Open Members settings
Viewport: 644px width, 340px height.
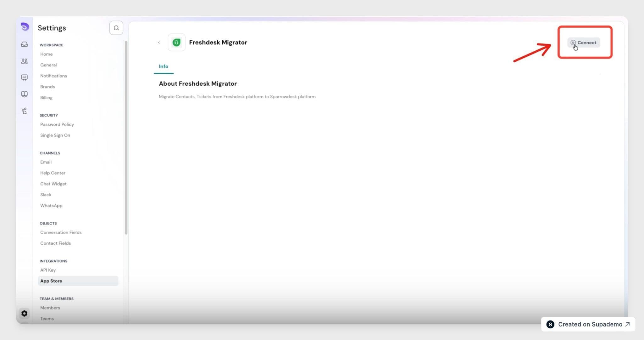click(x=50, y=308)
